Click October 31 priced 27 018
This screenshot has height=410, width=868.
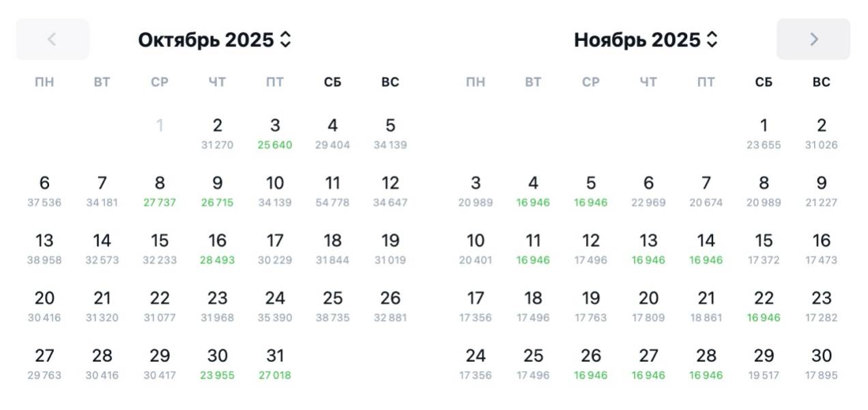pos(274,364)
